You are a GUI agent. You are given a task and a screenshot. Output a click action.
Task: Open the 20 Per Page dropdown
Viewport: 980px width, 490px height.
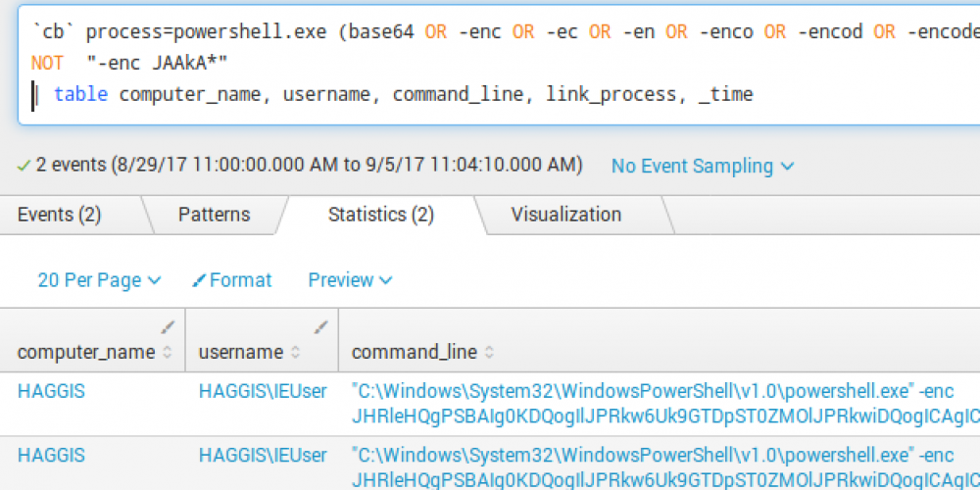point(99,280)
